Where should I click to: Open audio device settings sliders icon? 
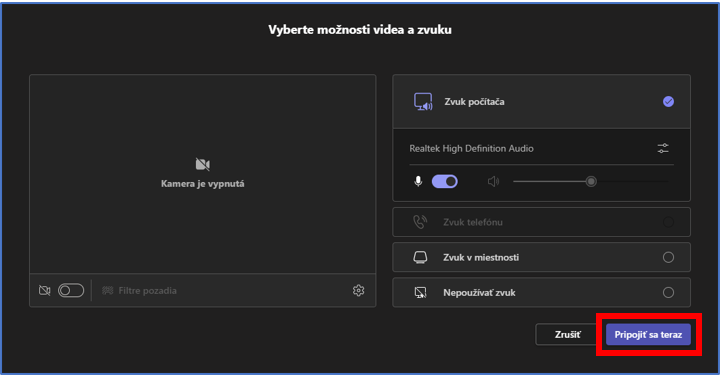click(663, 148)
